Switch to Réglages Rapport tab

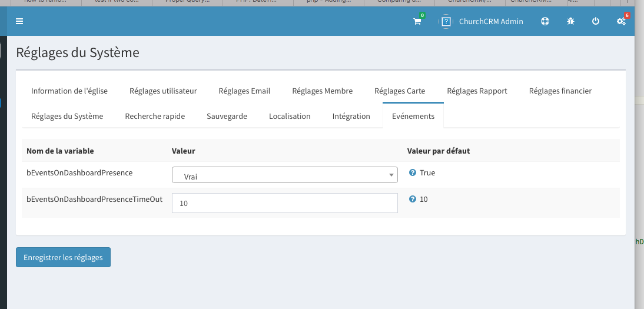(x=477, y=91)
